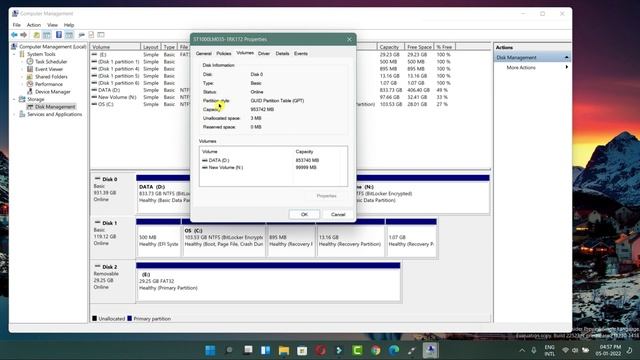640x360 pixels.
Task: Open the View menu
Action: [x=52, y=25]
